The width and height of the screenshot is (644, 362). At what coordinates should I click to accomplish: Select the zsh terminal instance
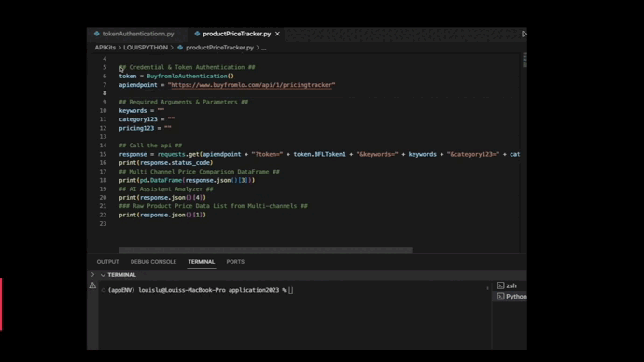pos(511,285)
